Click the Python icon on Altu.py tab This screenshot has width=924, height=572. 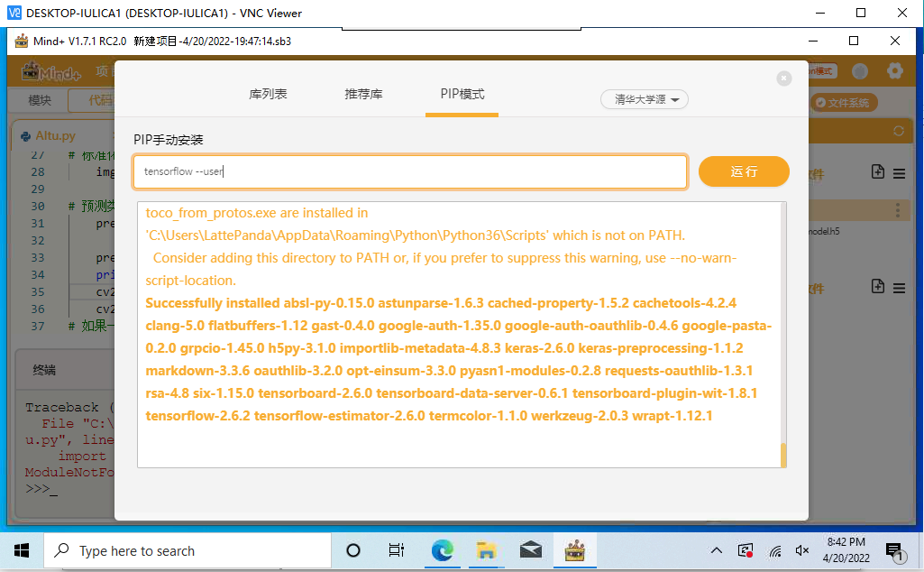click(26, 136)
